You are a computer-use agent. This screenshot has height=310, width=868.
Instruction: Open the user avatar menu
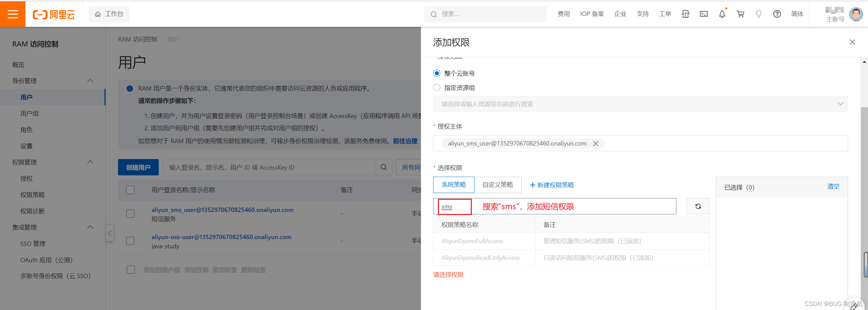click(856, 14)
